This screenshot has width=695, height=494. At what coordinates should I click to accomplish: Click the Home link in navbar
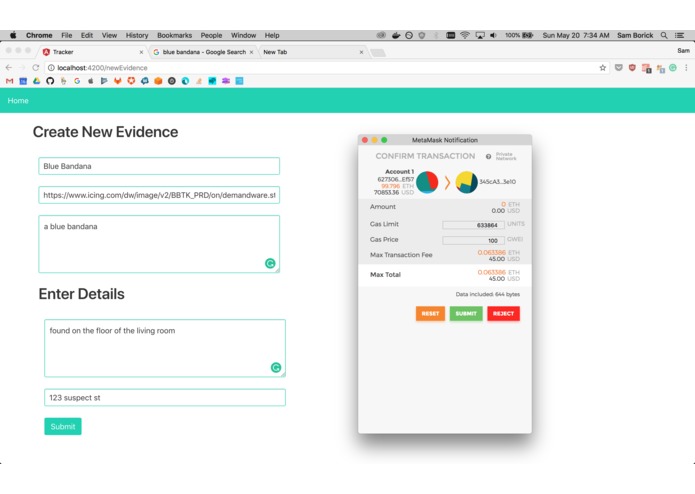[x=18, y=101]
